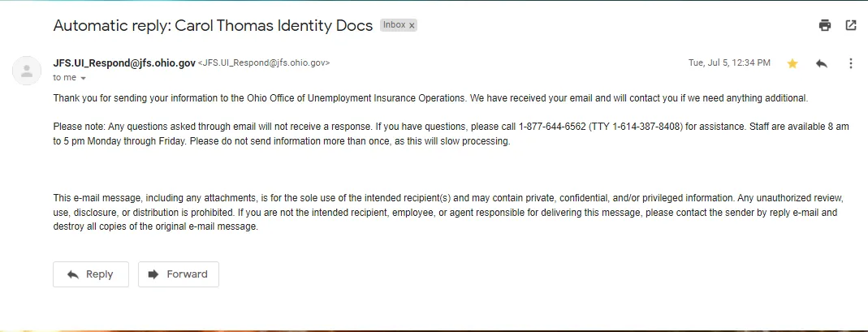Screen dimensions: 868x332
Task: Click the Print all icon
Action: pos(825,25)
